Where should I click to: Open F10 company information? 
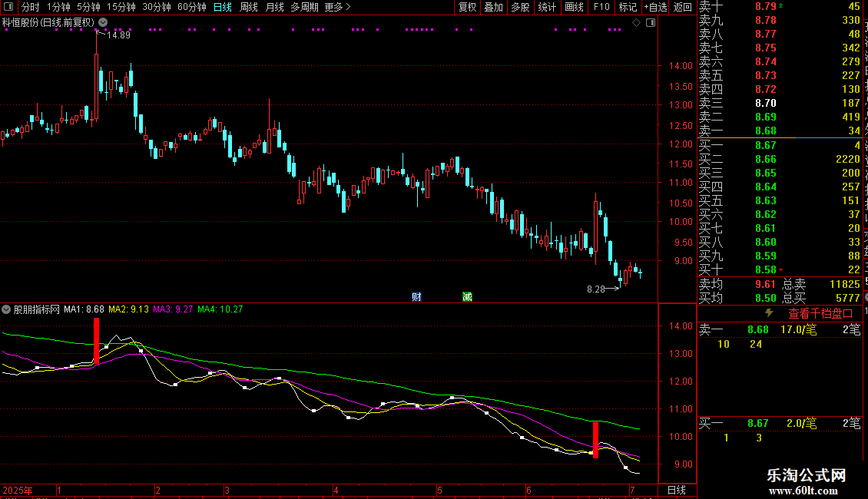(601, 7)
